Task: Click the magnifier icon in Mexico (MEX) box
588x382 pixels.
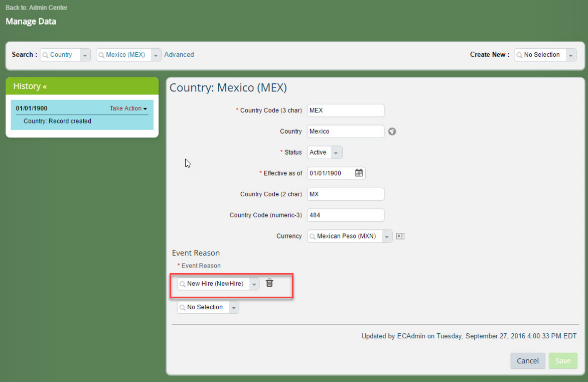Action: click(x=101, y=55)
